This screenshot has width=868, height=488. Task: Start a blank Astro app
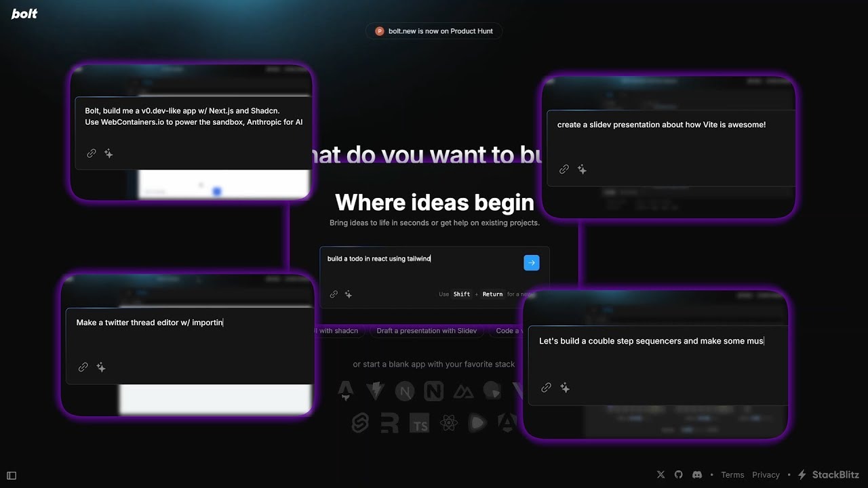tap(346, 390)
